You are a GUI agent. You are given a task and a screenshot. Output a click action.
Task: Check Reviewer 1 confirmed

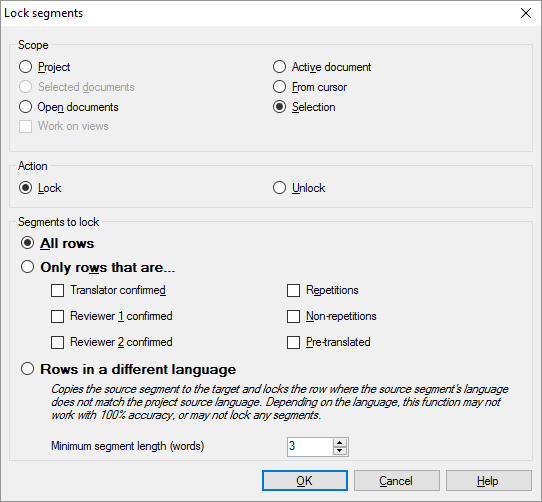coord(57,316)
